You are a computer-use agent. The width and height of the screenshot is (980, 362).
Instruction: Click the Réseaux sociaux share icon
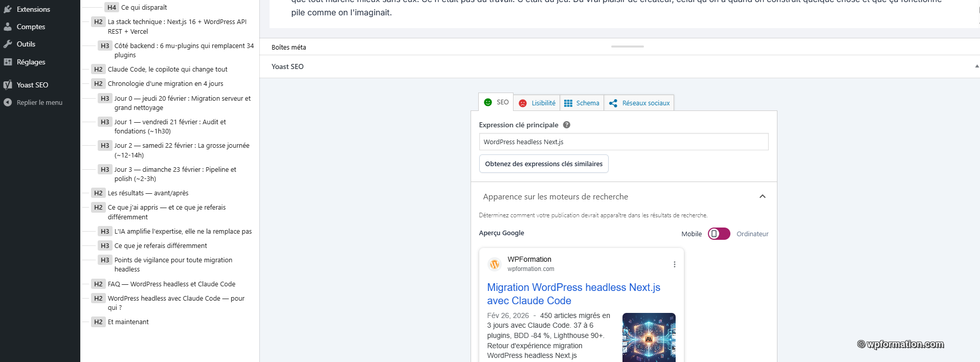[x=613, y=103]
